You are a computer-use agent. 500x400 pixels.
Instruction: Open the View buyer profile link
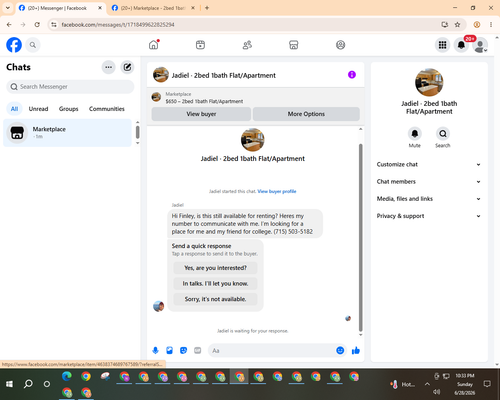[277, 191]
